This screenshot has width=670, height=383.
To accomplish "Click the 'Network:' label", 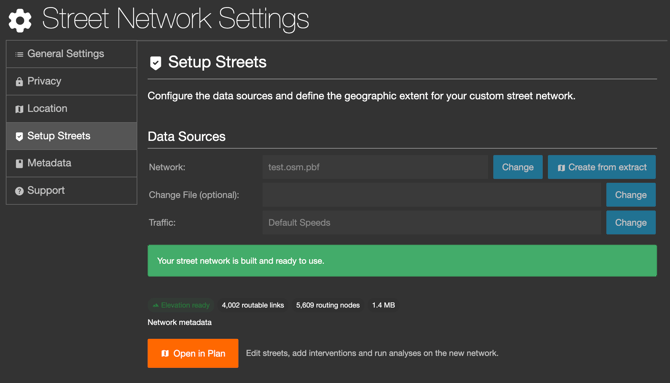I will coord(167,167).
